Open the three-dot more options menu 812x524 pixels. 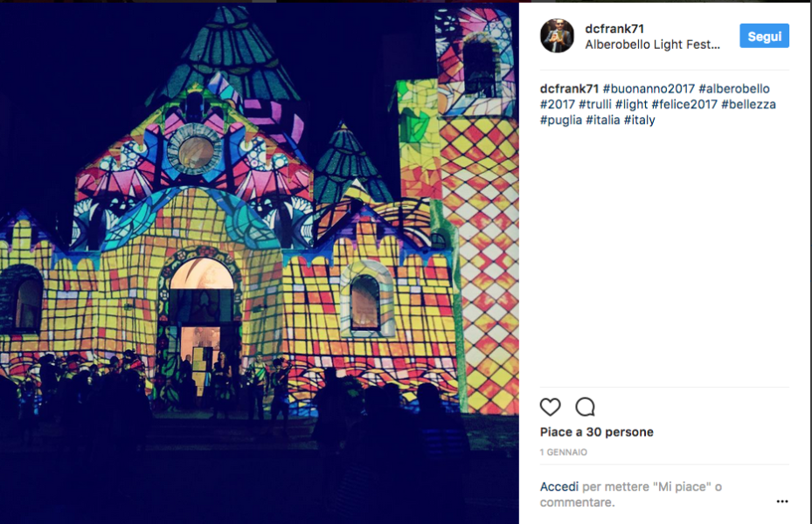(782, 501)
